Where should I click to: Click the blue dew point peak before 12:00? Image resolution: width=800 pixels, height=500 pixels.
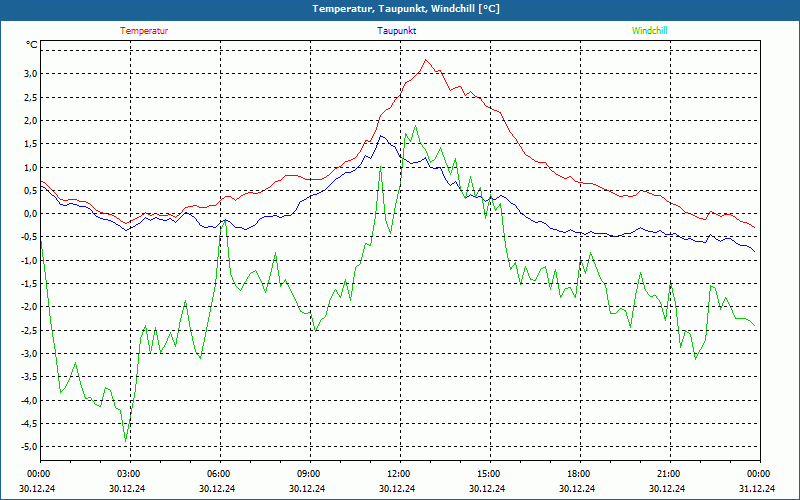click(x=380, y=136)
